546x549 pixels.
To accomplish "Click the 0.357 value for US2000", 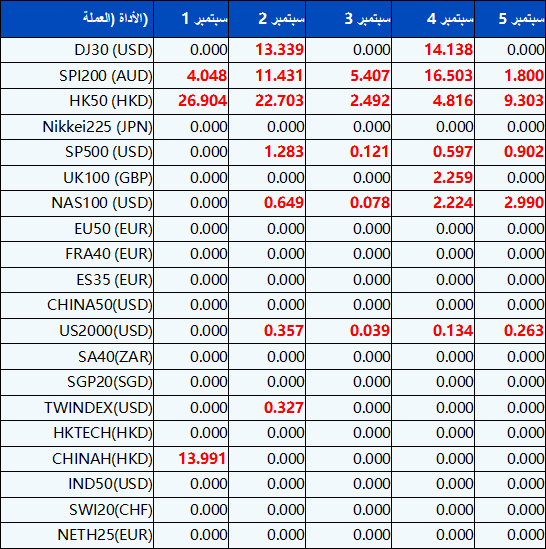I will (x=284, y=331).
